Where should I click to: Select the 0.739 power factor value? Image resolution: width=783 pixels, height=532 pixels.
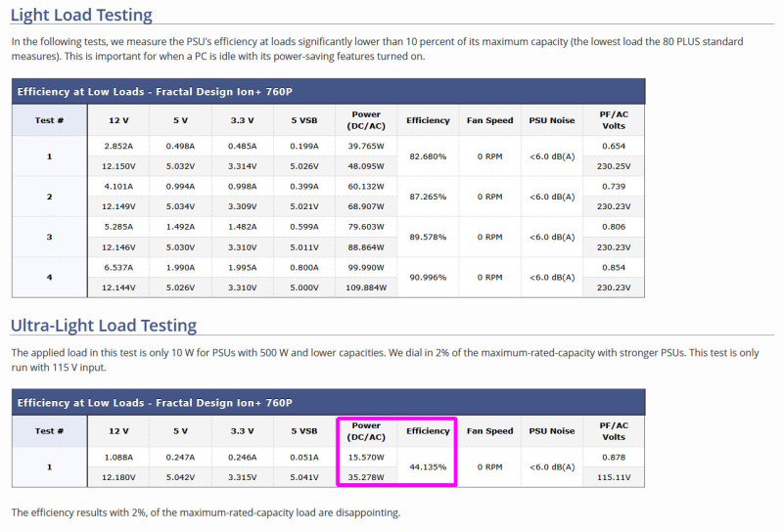click(x=614, y=187)
